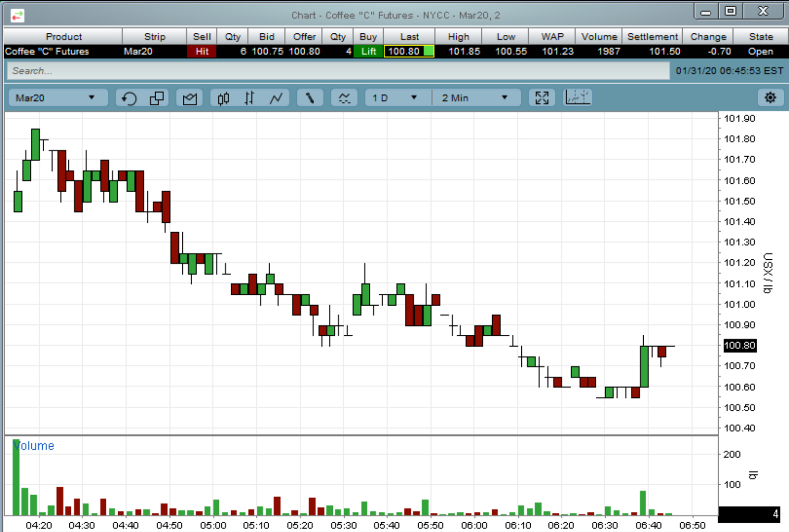Click the green Lift buy button
This screenshot has width=789, height=532.
[x=368, y=51]
